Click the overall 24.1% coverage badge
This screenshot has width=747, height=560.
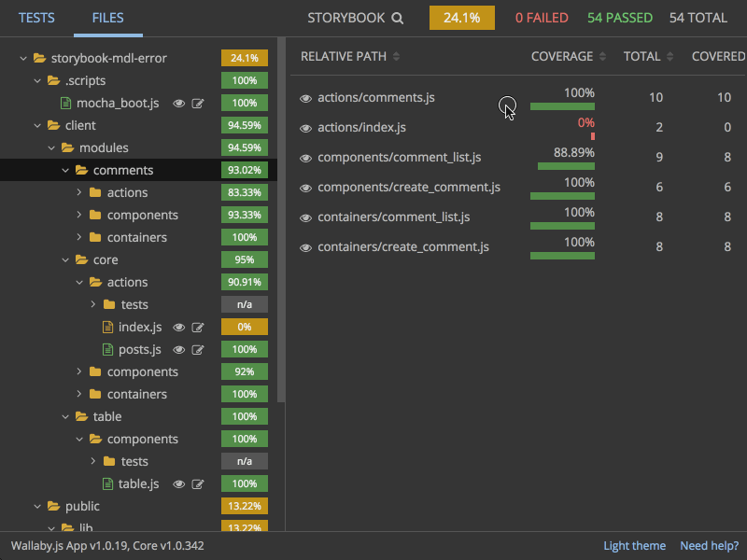(461, 18)
